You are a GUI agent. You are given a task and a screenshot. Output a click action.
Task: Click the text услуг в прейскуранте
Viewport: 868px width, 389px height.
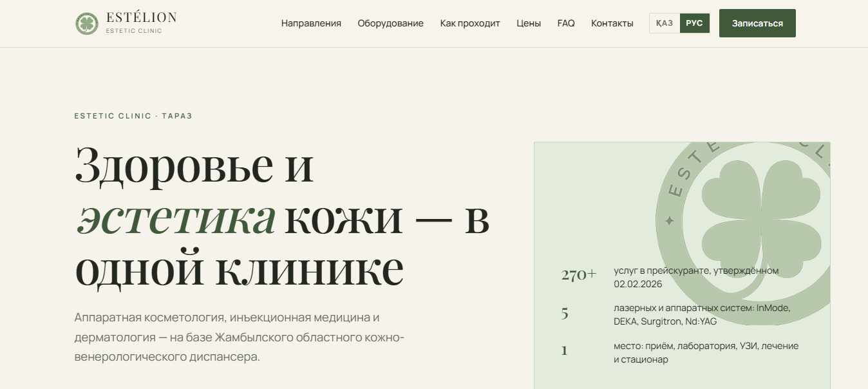(x=696, y=277)
